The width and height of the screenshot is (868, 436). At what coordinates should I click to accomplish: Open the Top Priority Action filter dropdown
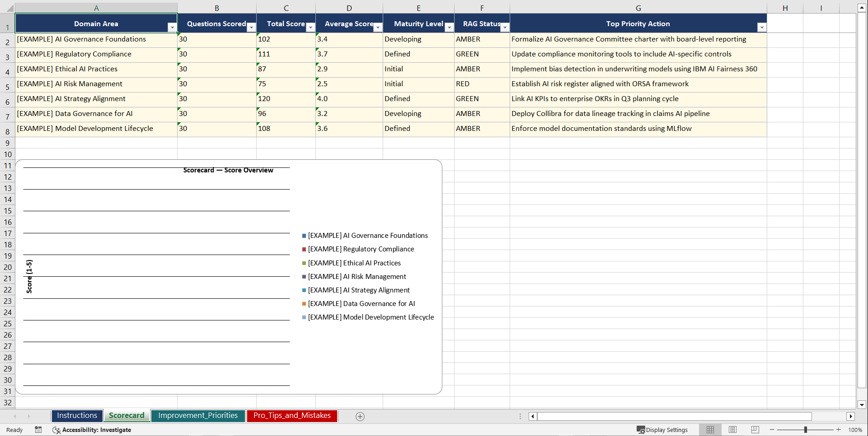coord(762,27)
